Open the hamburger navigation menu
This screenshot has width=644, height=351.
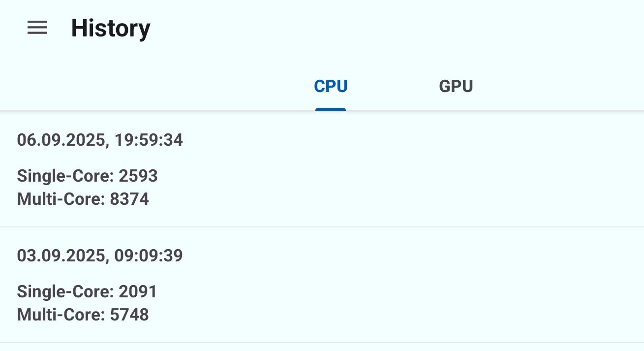[x=37, y=28]
